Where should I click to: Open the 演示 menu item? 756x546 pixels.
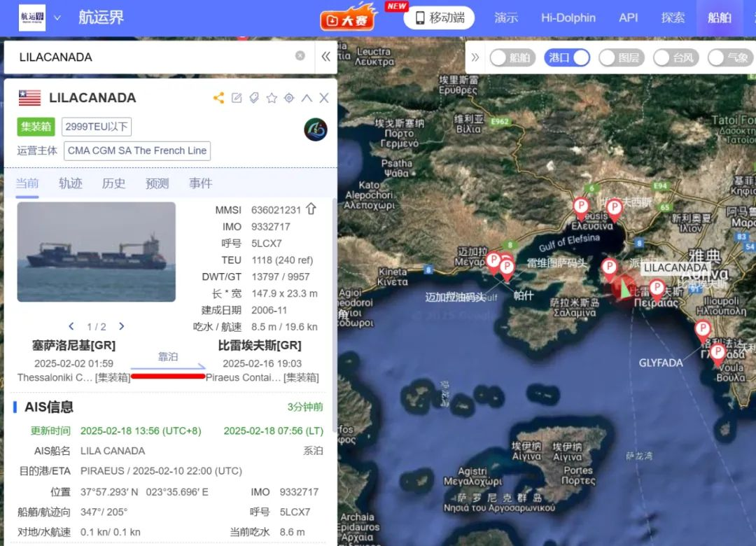[506, 17]
